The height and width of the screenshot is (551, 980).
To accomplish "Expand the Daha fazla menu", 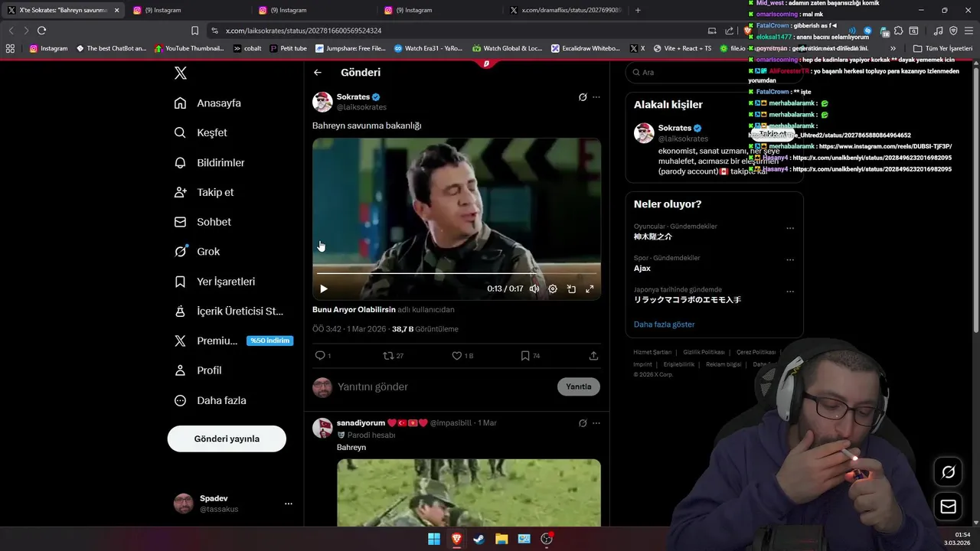I will (210, 400).
